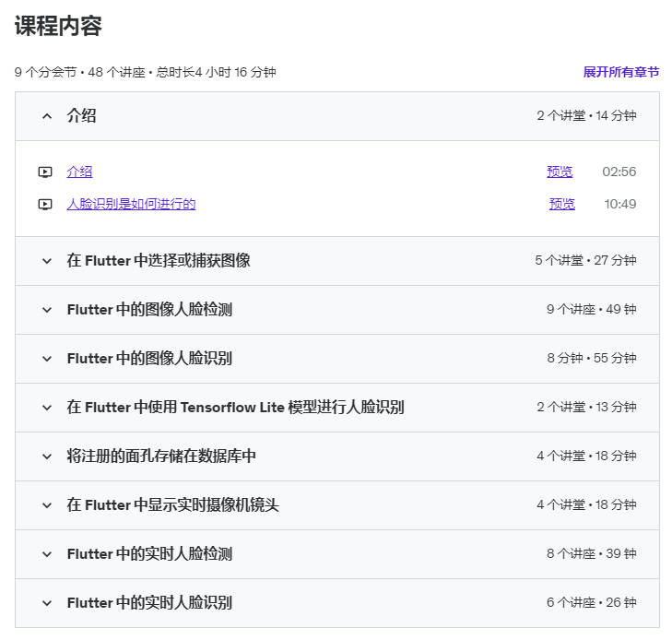Select Flutter 中的实时人脸识别 section title
The height and width of the screenshot is (640, 672).
[x=149, y=603]
